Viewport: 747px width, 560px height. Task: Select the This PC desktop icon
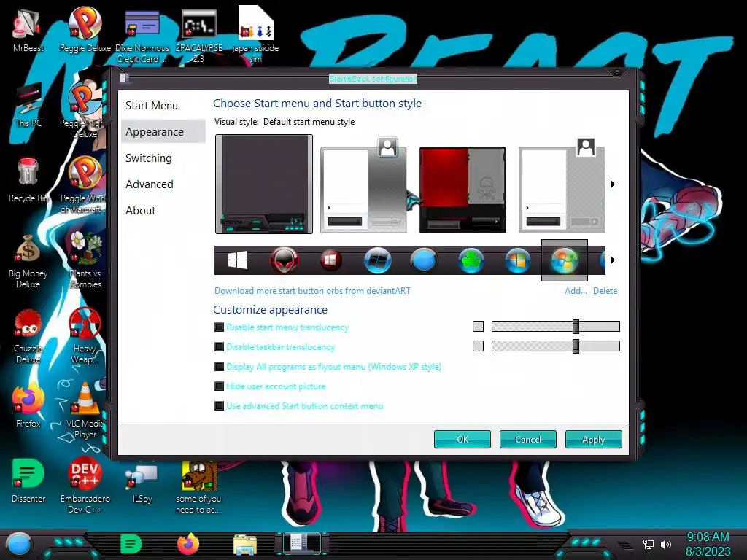pyautogui.click(x=28, y=106)
